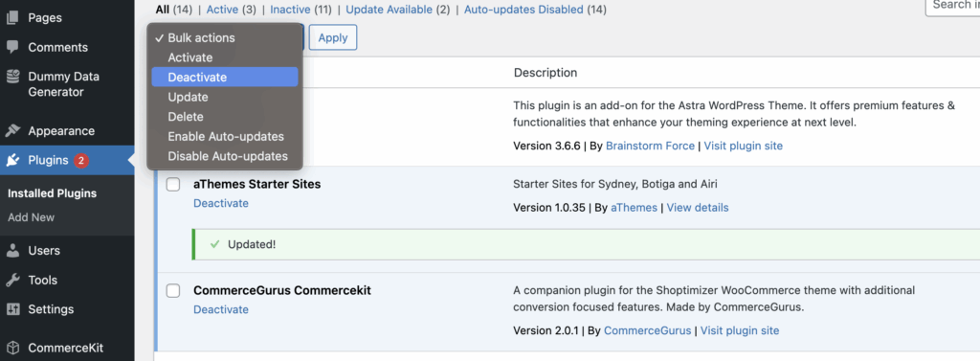Choose Deactivate from bulk actions list
This screenshot has height=361, width=980.
click(x=225, y=77)
